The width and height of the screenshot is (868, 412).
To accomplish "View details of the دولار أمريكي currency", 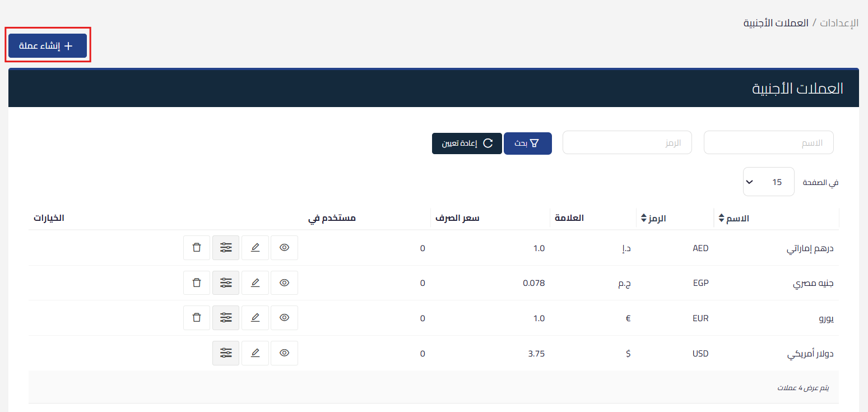I will (x=284, y=353).
